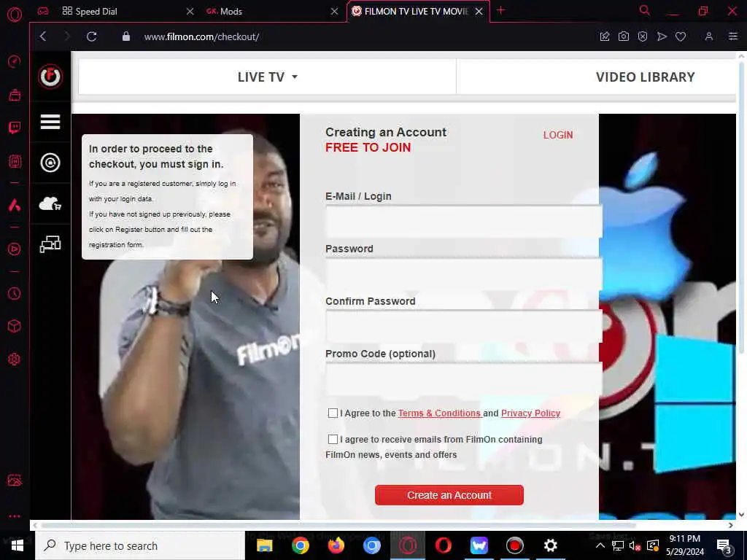
Task: Open the Opera menu logo
Action: 15,15
